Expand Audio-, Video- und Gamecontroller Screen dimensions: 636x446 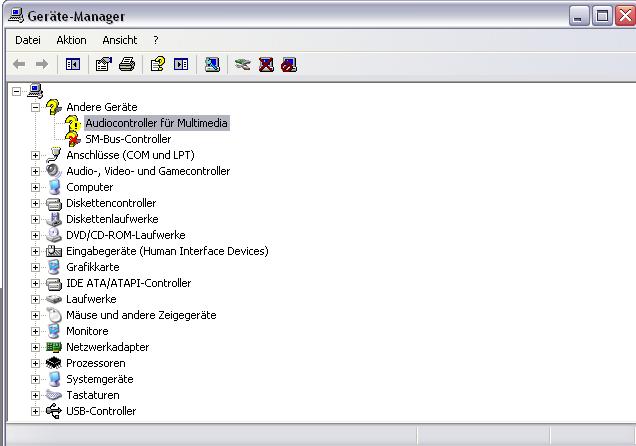[x=35, y=172]
